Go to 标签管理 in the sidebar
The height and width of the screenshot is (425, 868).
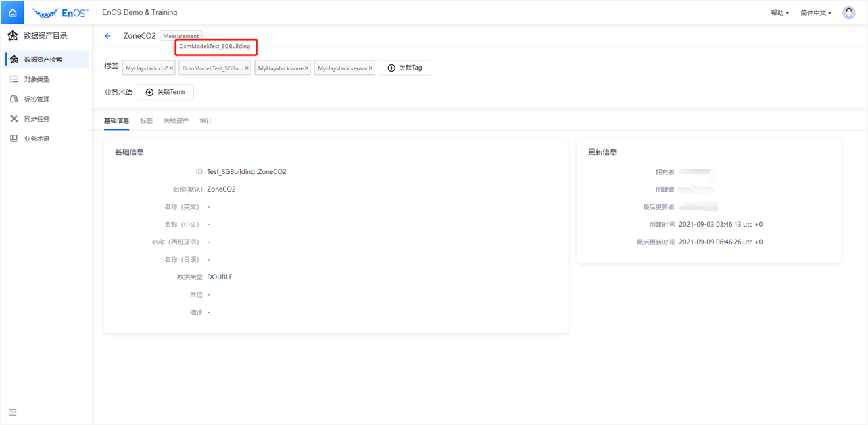[37, 99]
